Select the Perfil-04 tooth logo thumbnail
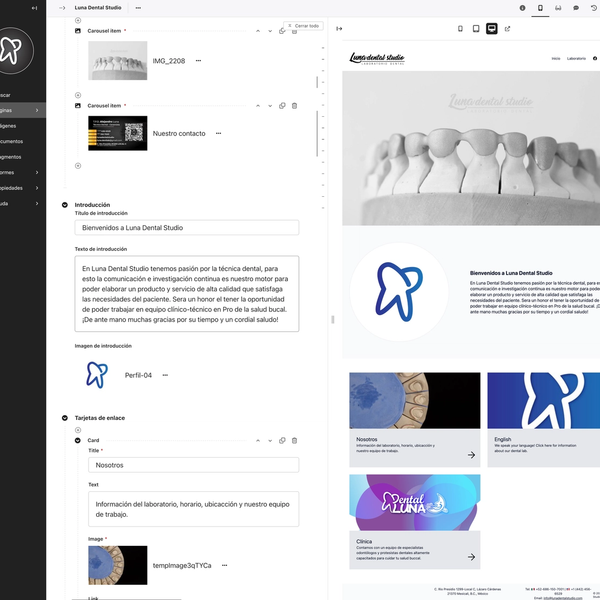This screenshot has width=600, height=600. [97, 375]
